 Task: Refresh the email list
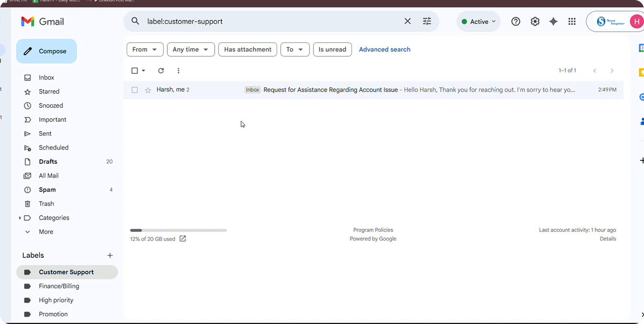point(161,71)
